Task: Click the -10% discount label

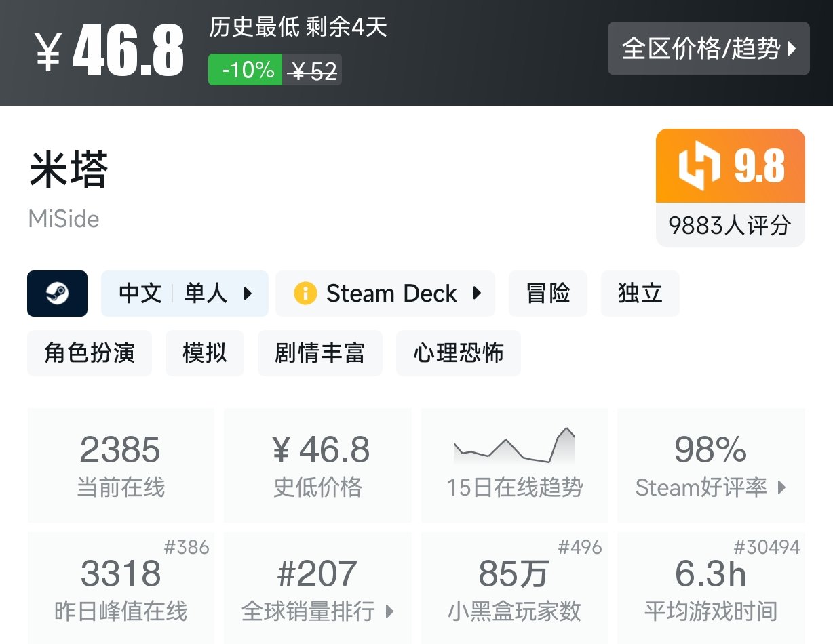Action: (244, 70)
